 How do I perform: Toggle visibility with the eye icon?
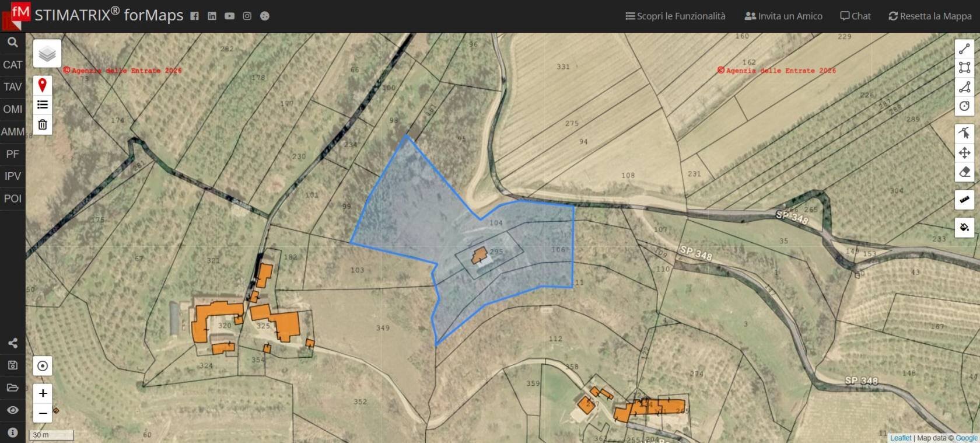[13, 410]
